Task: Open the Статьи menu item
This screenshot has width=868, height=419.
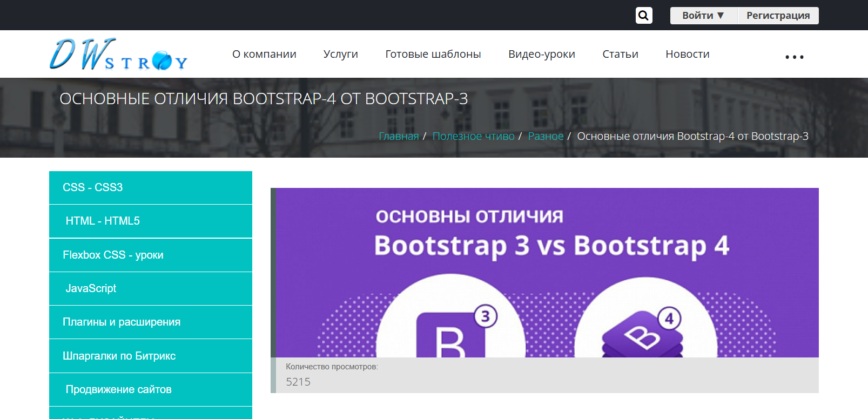Action: point(620,54)
